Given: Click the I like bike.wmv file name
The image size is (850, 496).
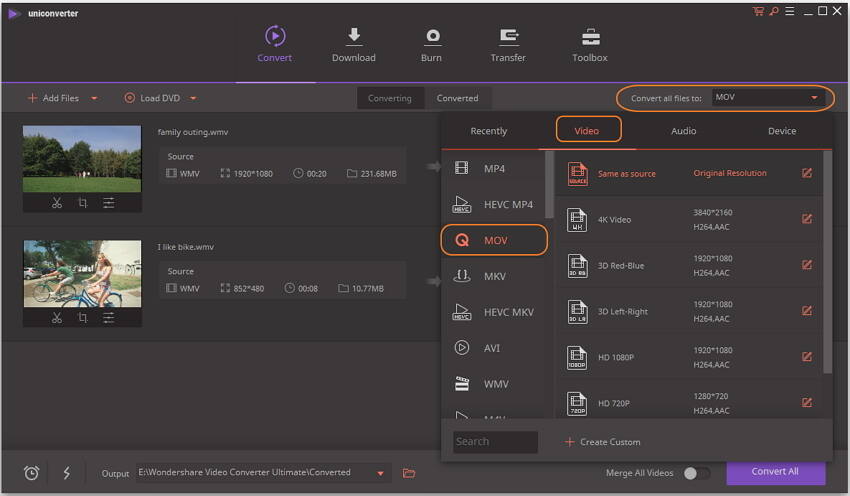Looking at the screenshot, I should [186, 247].
